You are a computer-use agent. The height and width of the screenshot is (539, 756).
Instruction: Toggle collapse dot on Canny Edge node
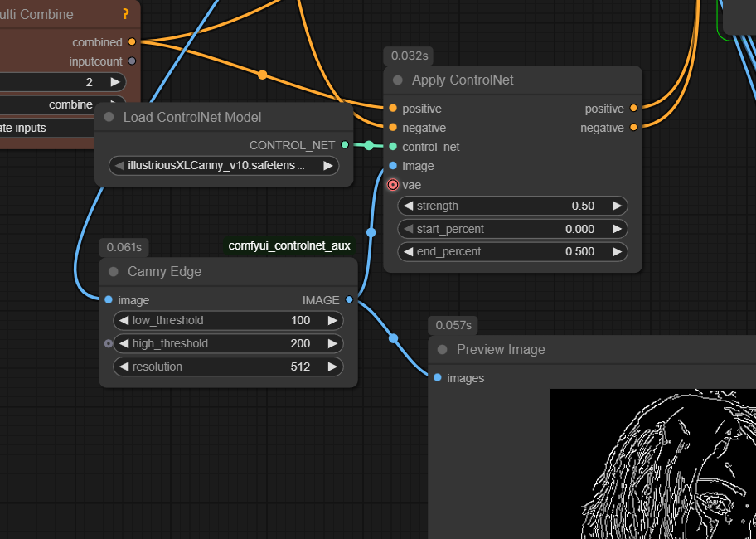point(114,272)
